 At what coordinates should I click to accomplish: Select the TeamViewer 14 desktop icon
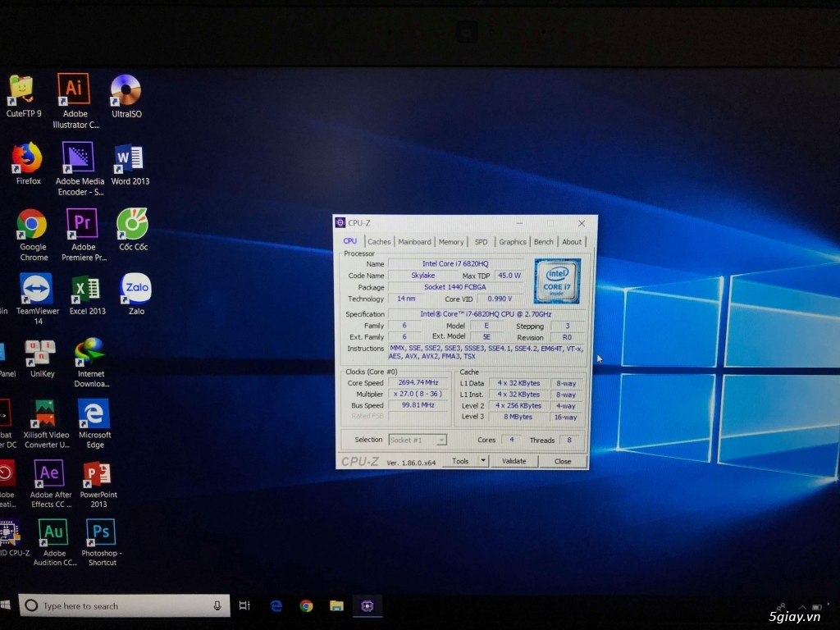pyautogui.click(x=37, y=299)
